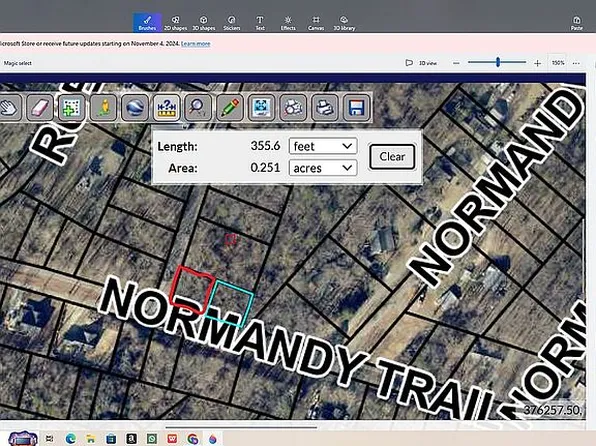Select the pink eraser tool icon

[x=40, y=108]
